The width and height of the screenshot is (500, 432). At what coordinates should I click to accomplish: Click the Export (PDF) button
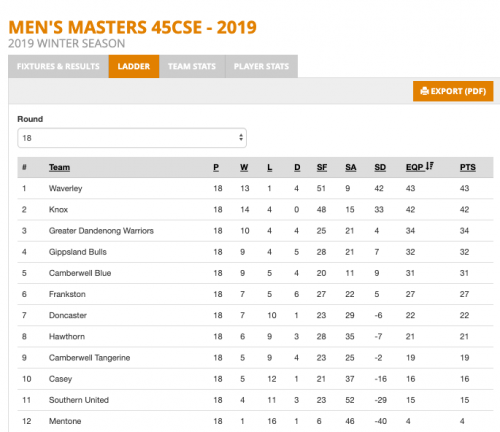453,91
